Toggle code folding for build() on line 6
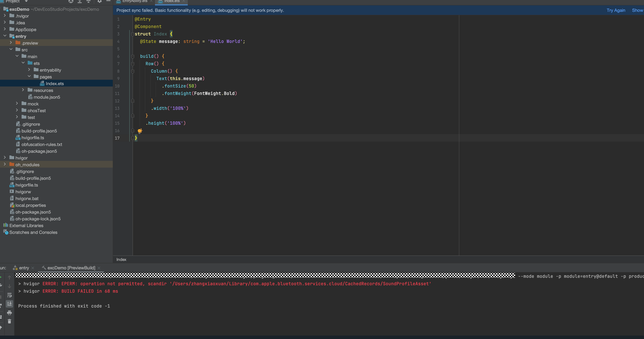Viewport: 644px width, 339px height. click(133, 56)
